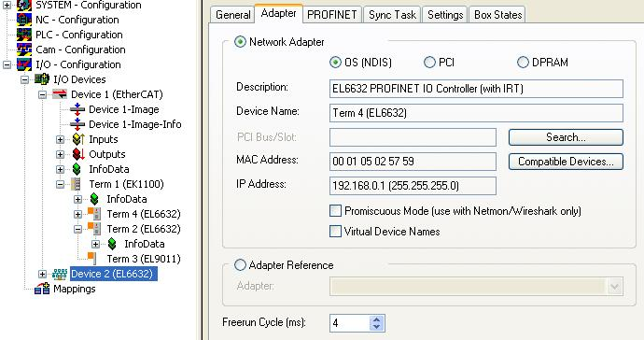Collapse the Term 2 (EL6632) node
Image resolution: width=644 pixels, height=340 pixels.
point(78,229)
